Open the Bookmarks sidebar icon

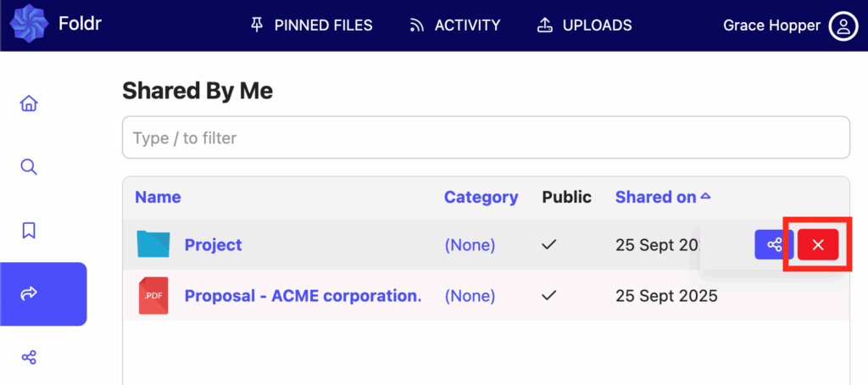pyautogui.click(x=29, y=230)
